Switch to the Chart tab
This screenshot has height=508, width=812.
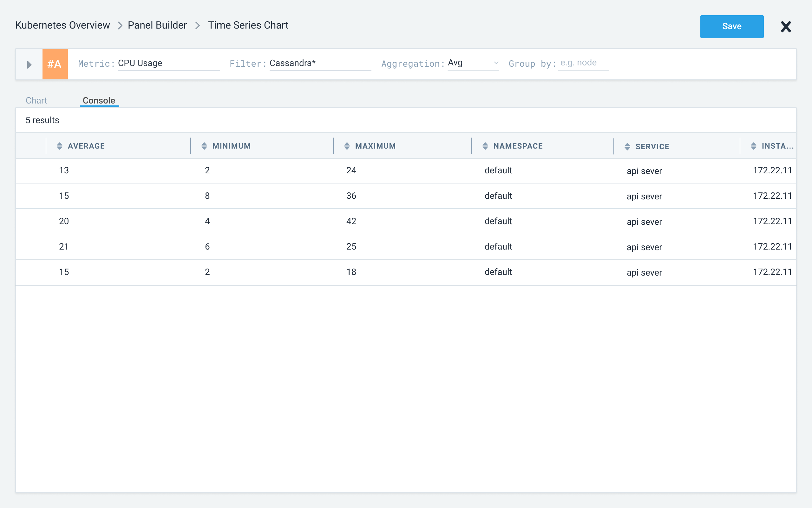[x=36, y=100]
